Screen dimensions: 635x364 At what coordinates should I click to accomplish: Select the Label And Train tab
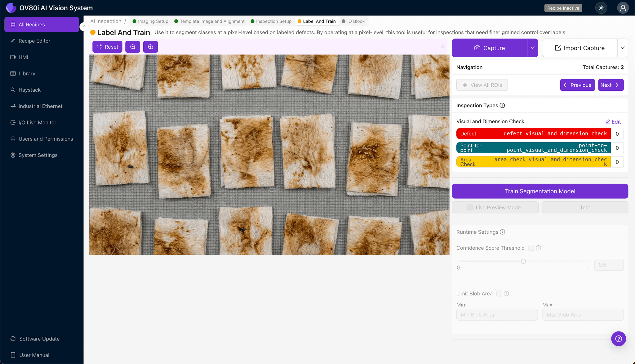317,21
